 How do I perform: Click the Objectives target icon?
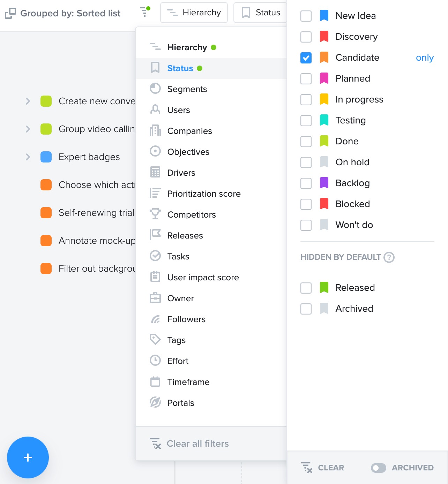155,151
